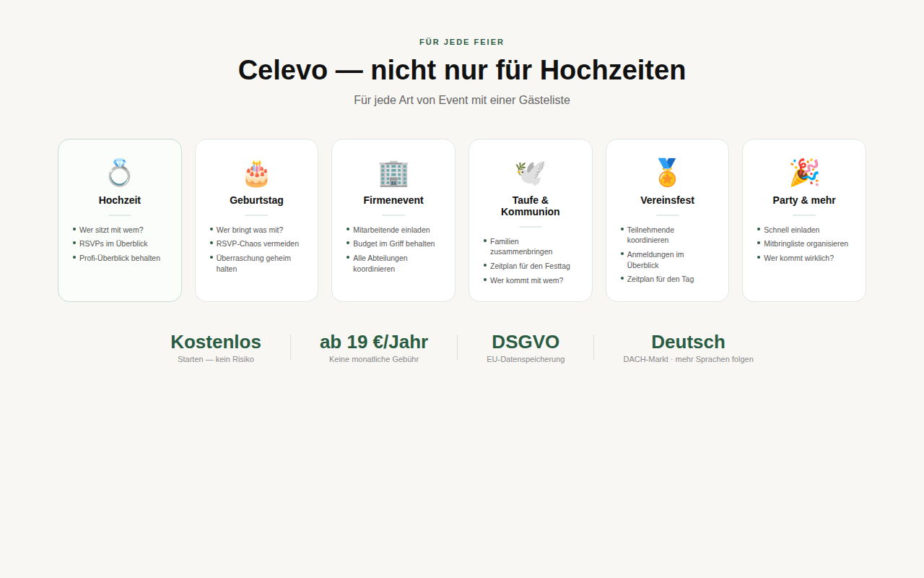Select the EU-Datenspeicherung caption
The width and height of the screenshot is (924, 578).
(x=526, y=359)
